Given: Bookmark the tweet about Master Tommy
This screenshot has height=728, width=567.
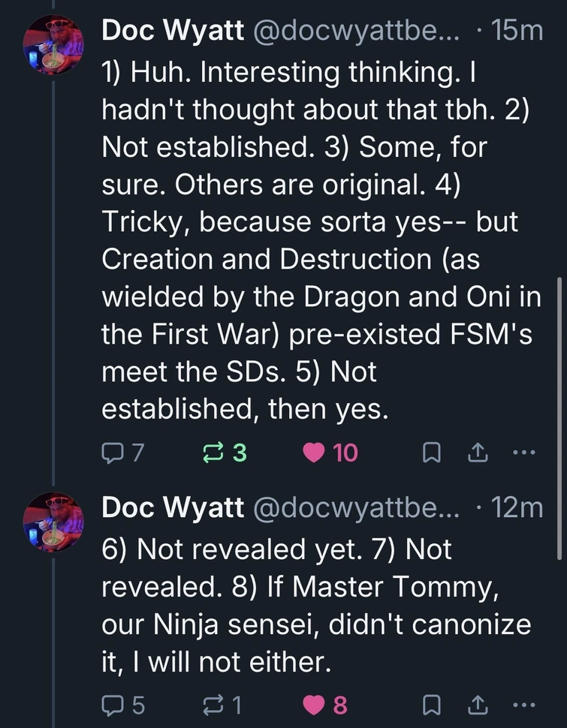Looking at the screenshot, I should pos(430,704).
